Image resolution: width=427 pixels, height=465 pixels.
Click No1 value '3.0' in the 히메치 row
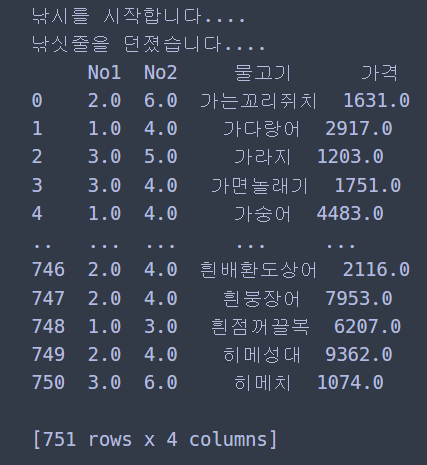click(104, 382)
